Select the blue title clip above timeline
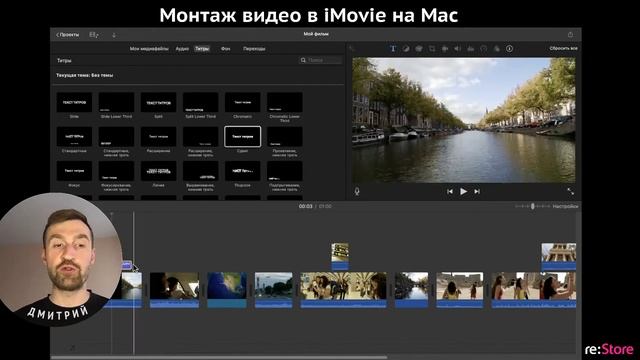The width and height of the screenshot is (640, 360). [x=127, y=266]
